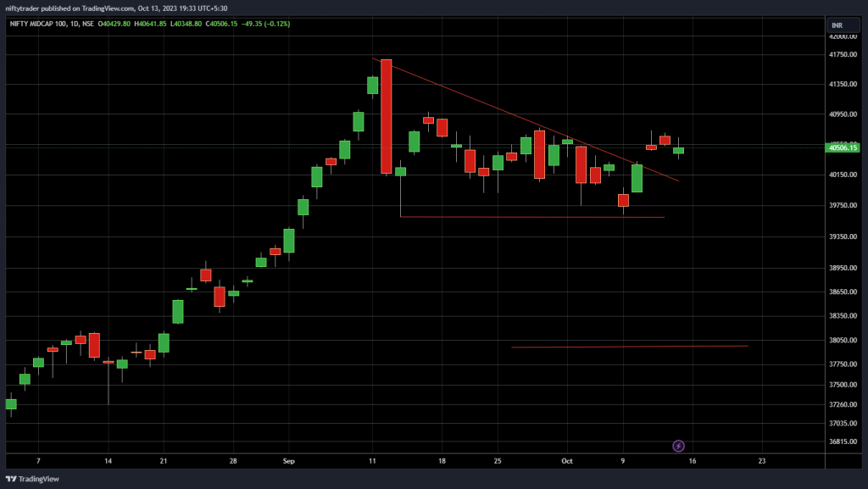Click date 14 on the time axis
This screenshot has width=868, height=489.
(108, 461)
